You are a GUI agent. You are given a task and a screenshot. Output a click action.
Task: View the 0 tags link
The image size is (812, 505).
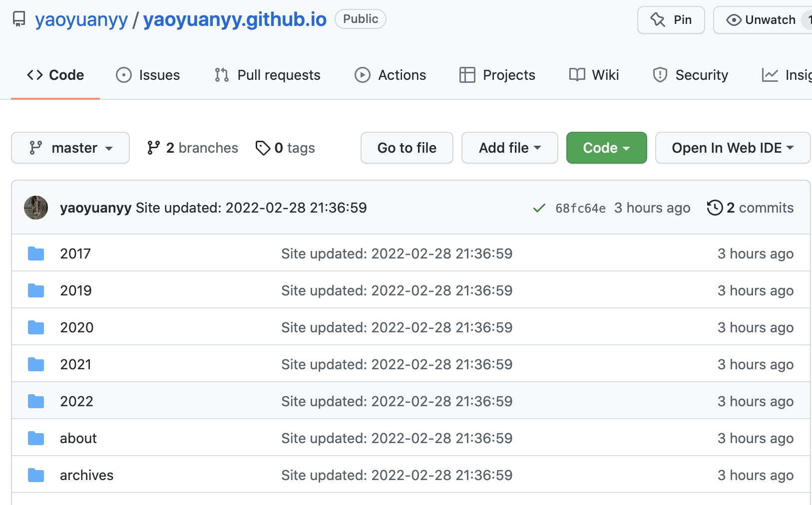[285, 148]
